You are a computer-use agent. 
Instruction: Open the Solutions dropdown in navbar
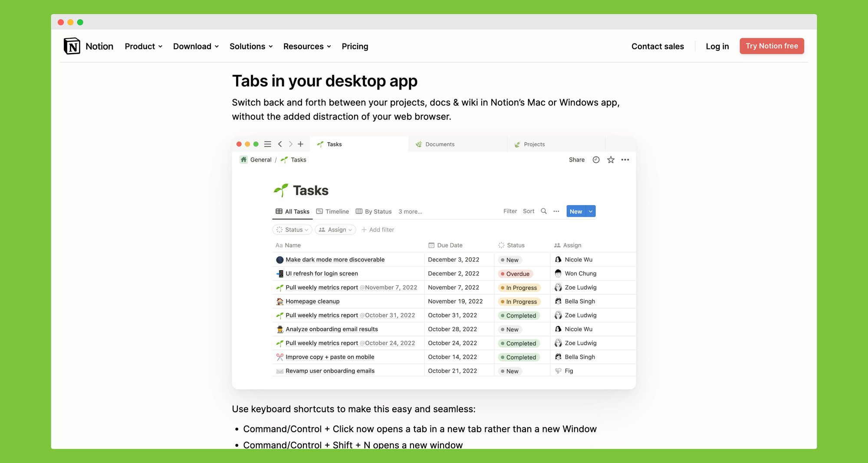251,46
